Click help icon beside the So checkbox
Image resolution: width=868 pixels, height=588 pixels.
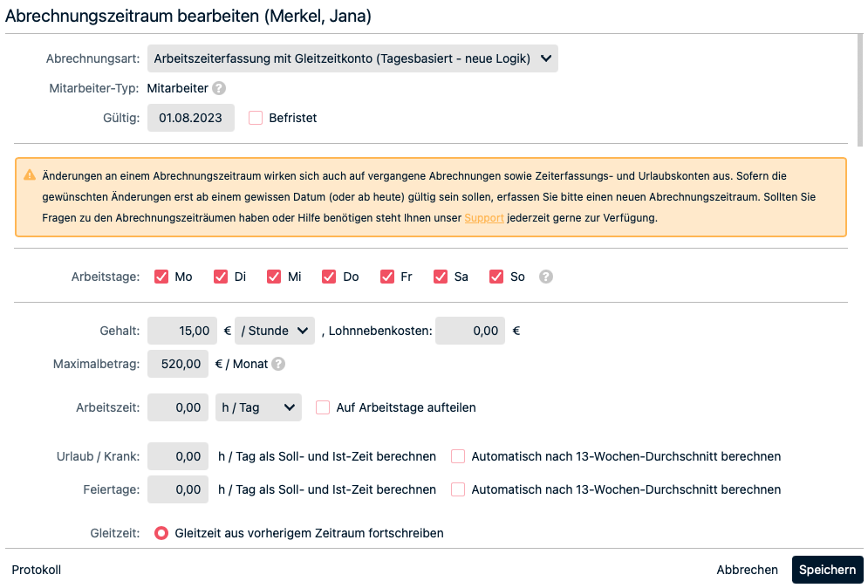click(x=546, y=277)
